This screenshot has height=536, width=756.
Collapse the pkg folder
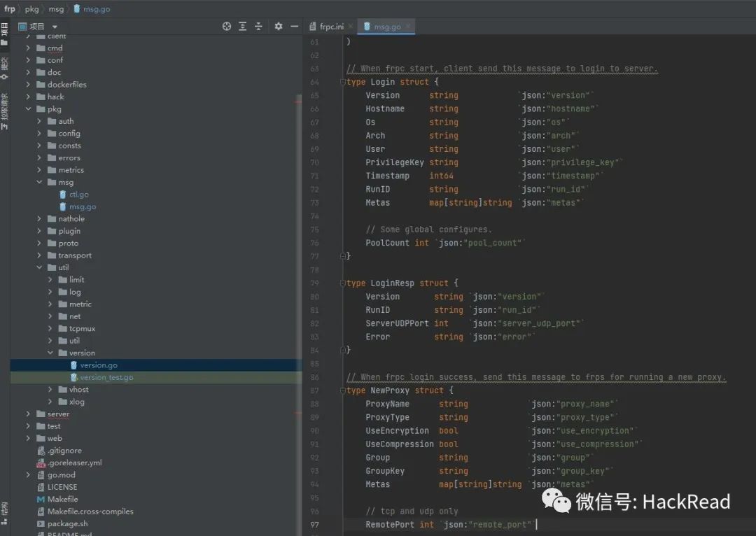coord(29,109)
